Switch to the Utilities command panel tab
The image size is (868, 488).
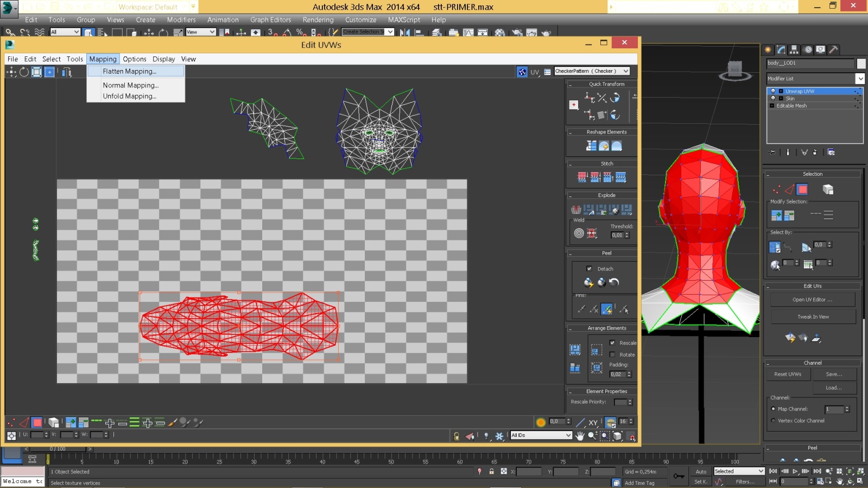(x=834, y=49)
